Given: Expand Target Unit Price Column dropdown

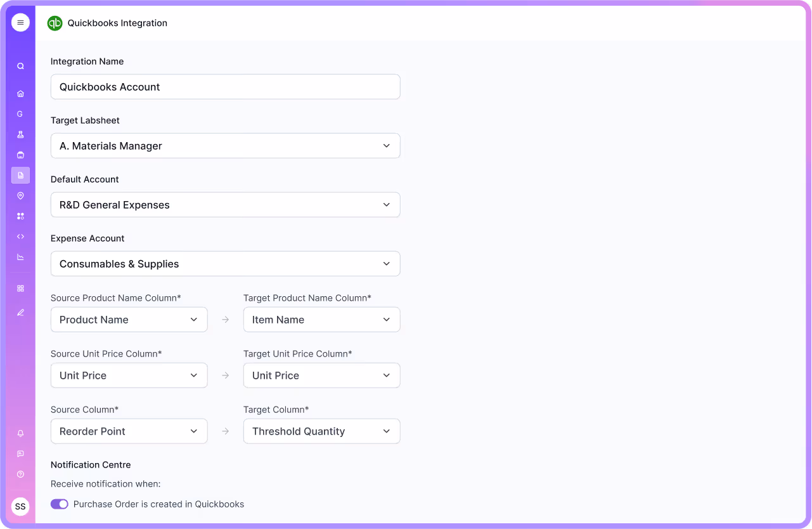Looking at the screenshot, I should (x=322, y=376).
